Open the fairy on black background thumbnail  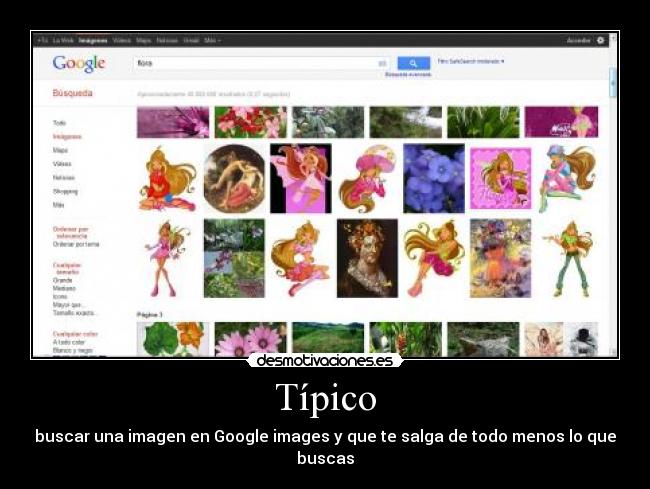301,179
